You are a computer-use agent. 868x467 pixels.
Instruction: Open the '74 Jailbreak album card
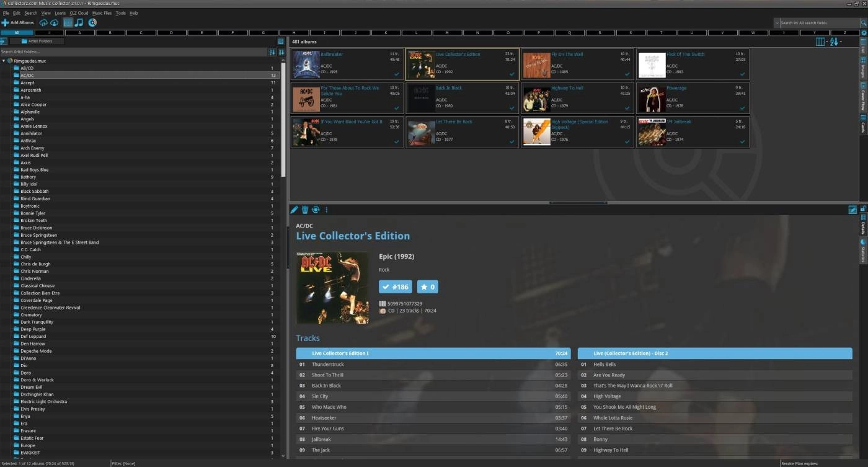click(x=693, y=131)
